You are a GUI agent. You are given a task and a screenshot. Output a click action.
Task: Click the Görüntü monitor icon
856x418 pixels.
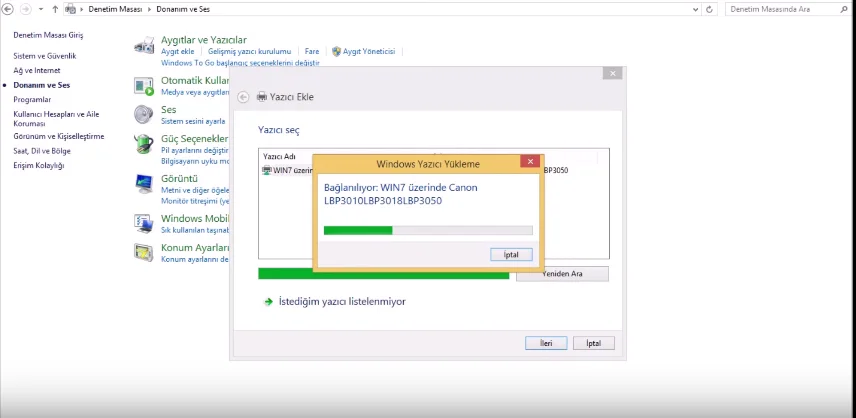point(144,184)
